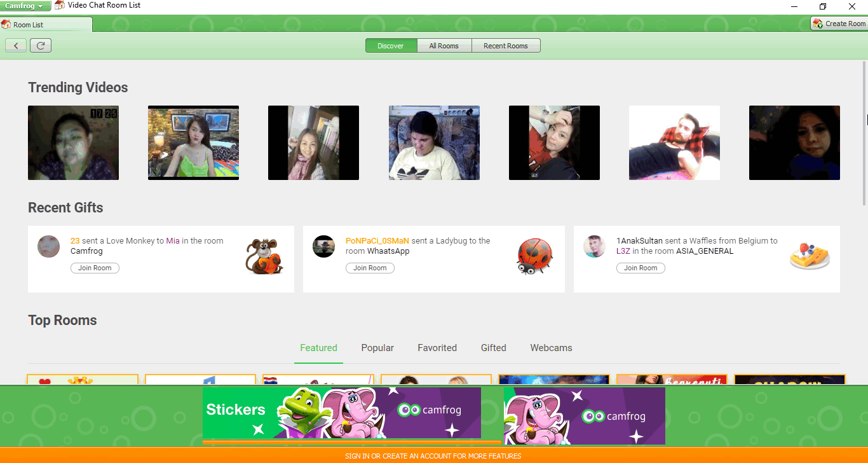This screenshot has width=868, height=463.
Task: Click the Waffles from Belgium gift icon
Action: (x=810, y=256)
